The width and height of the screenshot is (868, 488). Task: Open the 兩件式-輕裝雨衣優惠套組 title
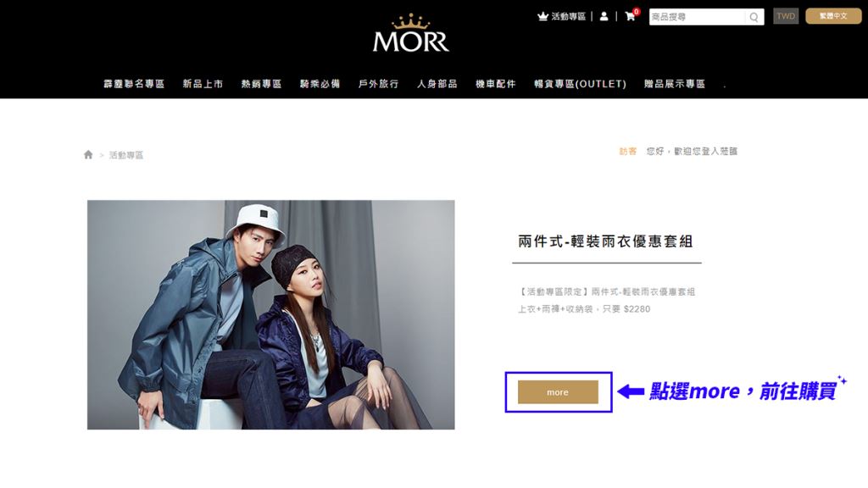coord(605,241)
